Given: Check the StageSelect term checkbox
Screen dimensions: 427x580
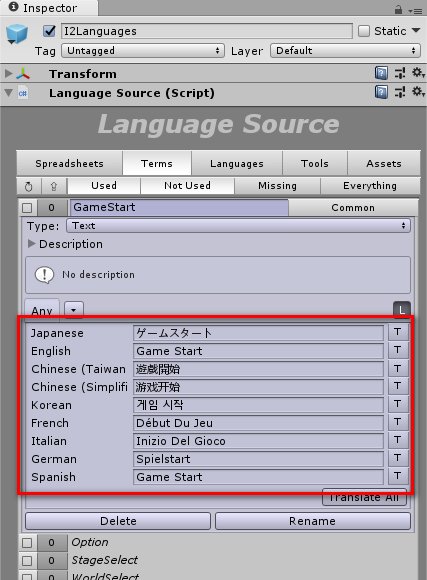Looking at the screenshot, I should (27, 561).
